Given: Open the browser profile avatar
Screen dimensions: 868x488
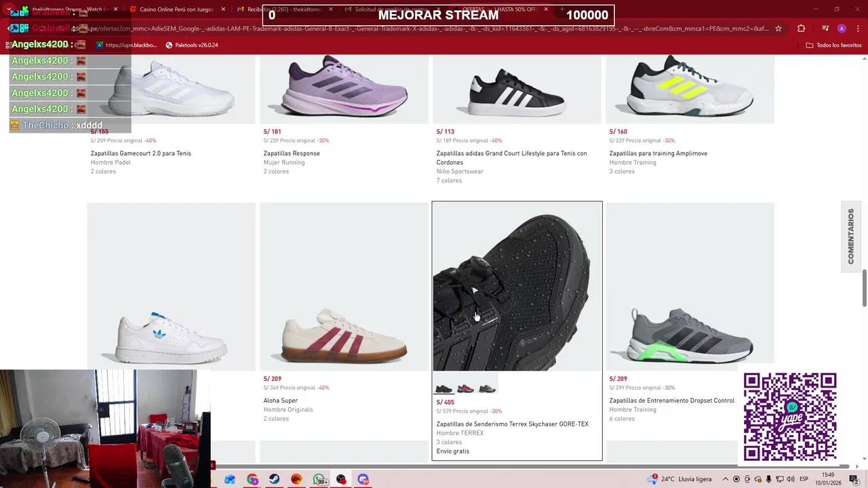Looking at the screenshot, I should click(842, 28).
